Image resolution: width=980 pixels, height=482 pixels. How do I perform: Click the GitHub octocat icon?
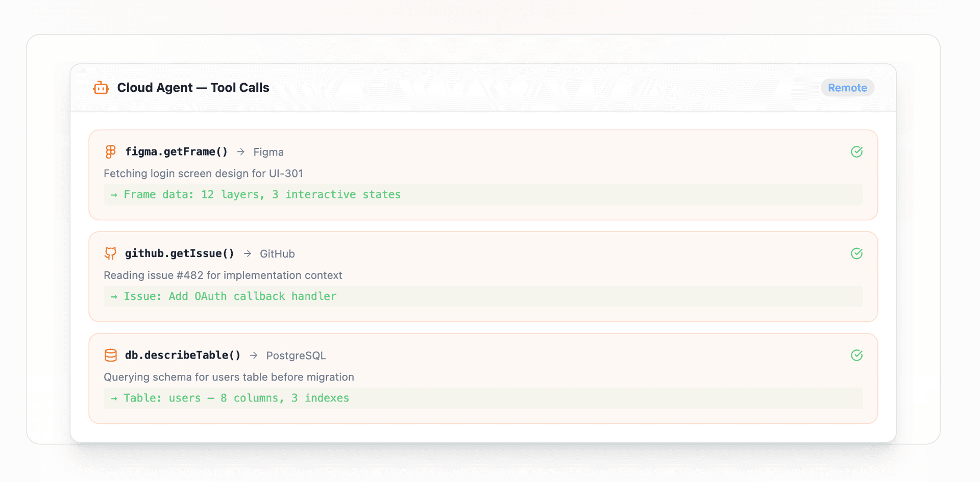110,253
